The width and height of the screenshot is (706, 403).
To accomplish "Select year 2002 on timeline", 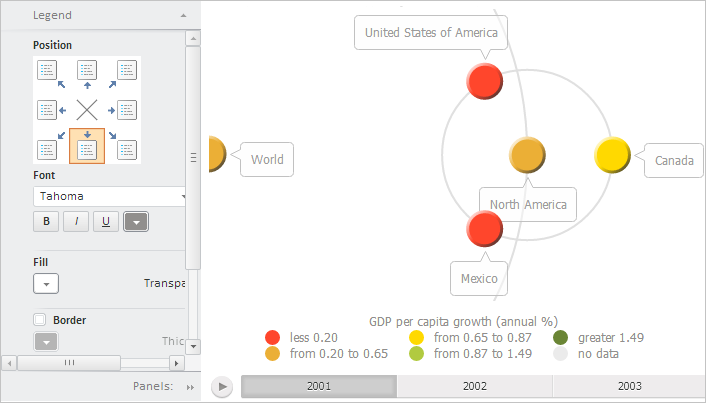I will [x=474, y=386].
